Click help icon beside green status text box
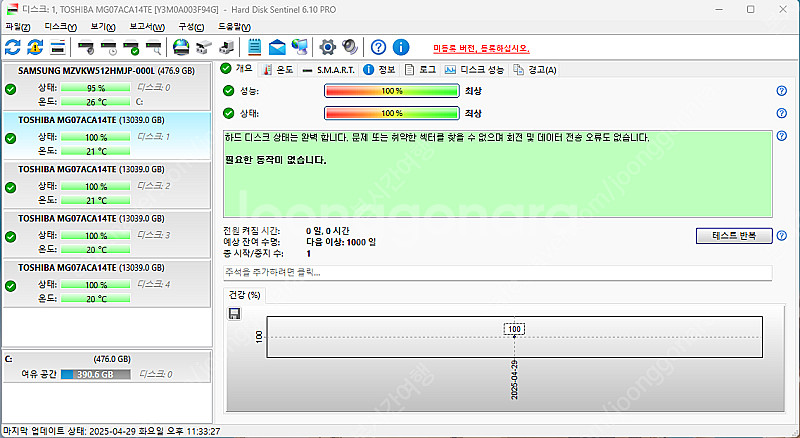 pyautogui.click(x=781, y=136)
